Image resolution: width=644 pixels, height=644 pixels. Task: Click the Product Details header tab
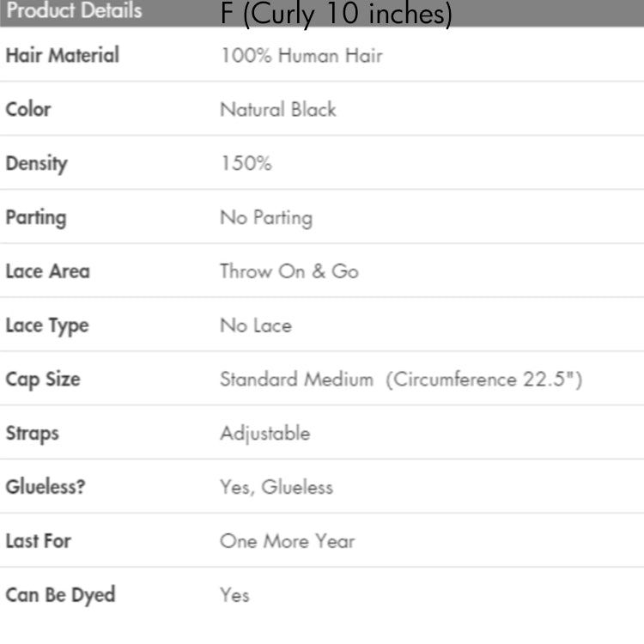(x=74, y=12)
